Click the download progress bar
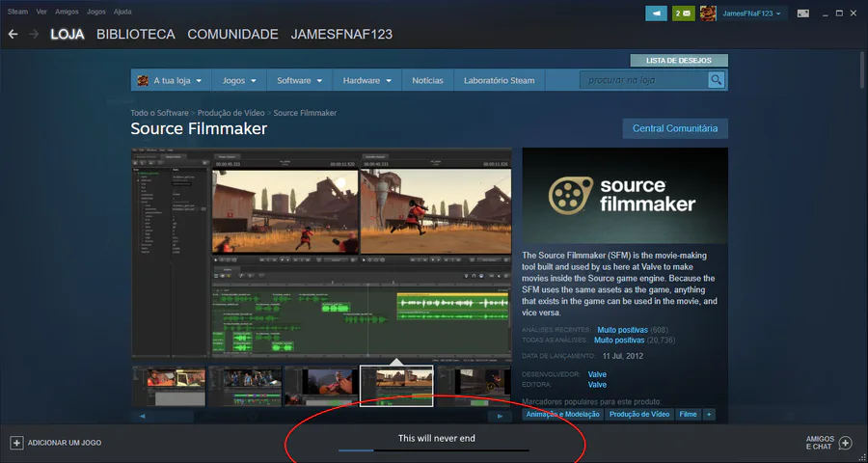 pos(434,450)
